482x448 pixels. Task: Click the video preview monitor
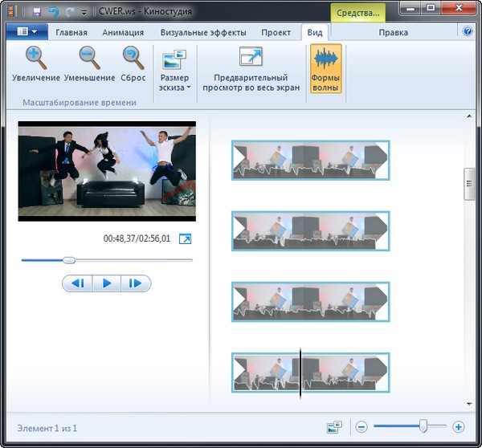pyautogui.click(x=107, y=171)
